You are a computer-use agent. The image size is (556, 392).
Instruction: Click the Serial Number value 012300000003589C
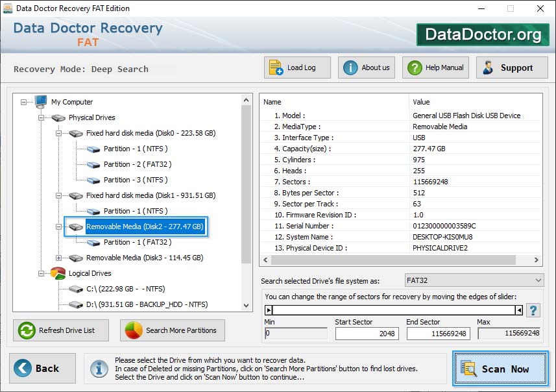click(444, 226)
